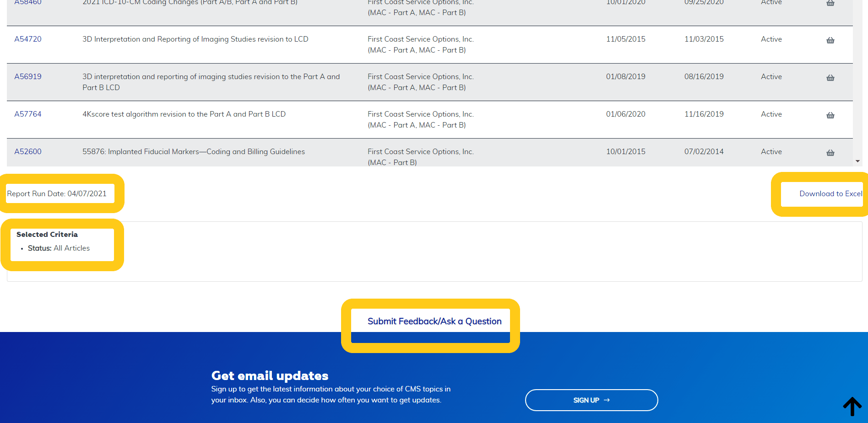The width and height of the screenshot is (868, 423).
Task: Click the table scrollbar down arrow
Action: tap(857, 161)
